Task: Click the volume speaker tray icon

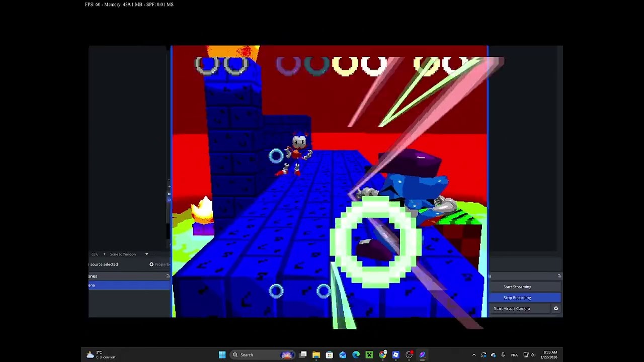Action: pyautogui.click(x=533, y=355)
